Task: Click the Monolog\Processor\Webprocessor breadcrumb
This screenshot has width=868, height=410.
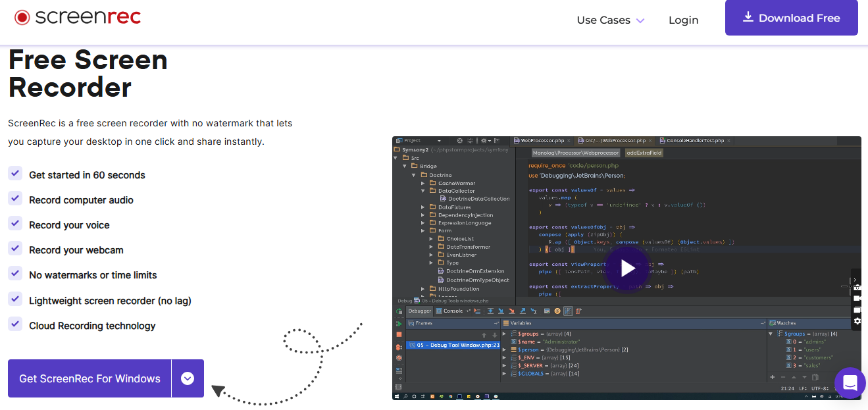Action: click(576, 153)
